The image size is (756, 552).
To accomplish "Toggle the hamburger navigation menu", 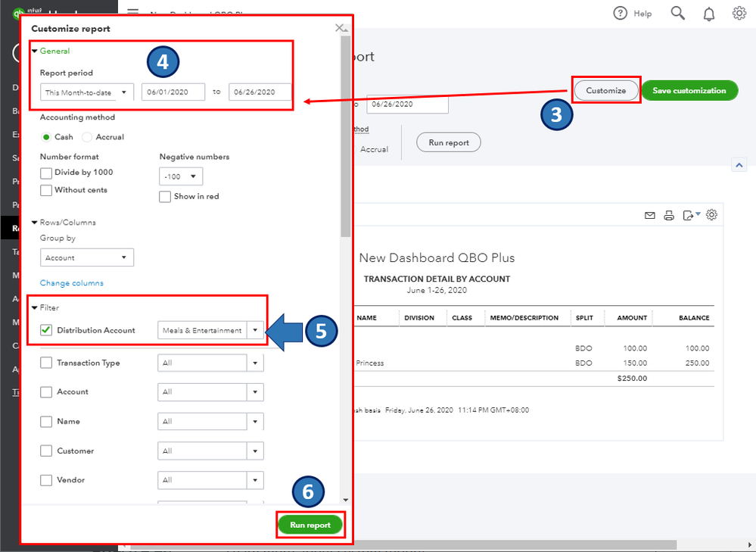I will tap(132, 11).
